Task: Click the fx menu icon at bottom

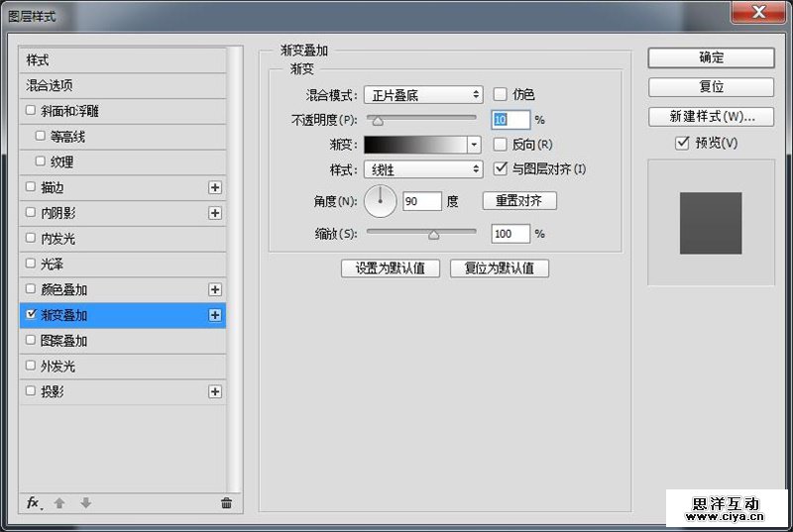Action: (33, 503)
